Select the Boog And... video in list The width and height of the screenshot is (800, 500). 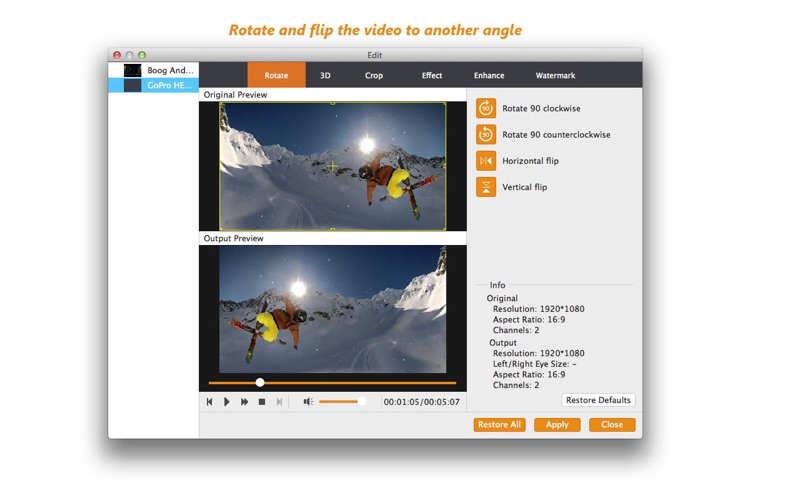click(x=154, y=70)
